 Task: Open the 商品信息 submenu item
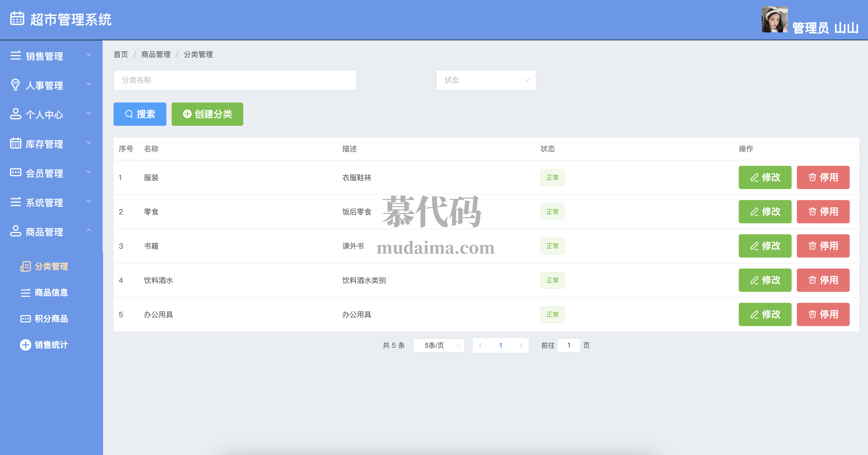[x=51, y=292]
